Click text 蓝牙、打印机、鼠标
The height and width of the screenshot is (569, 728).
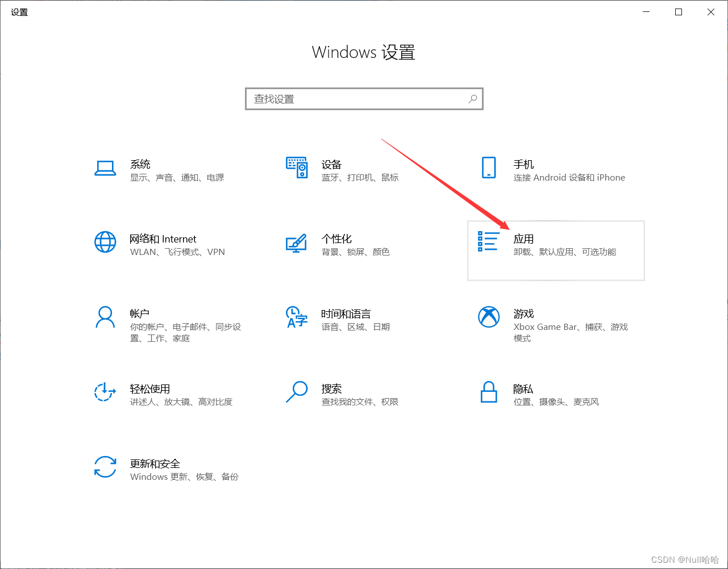pyautogui.click(x=360, y=178)
